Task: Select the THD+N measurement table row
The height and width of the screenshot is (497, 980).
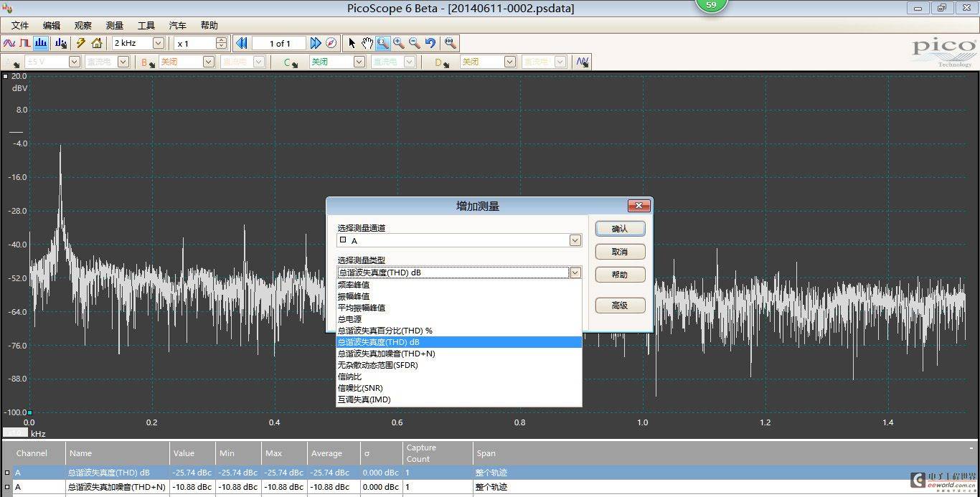Action: click(x=490, y=487)
